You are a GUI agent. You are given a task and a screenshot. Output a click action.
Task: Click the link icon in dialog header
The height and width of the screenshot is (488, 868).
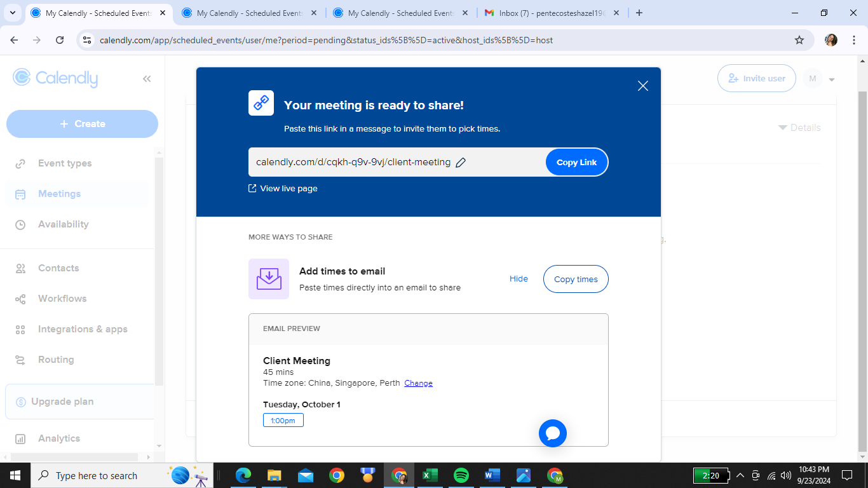tap(261, 103)
